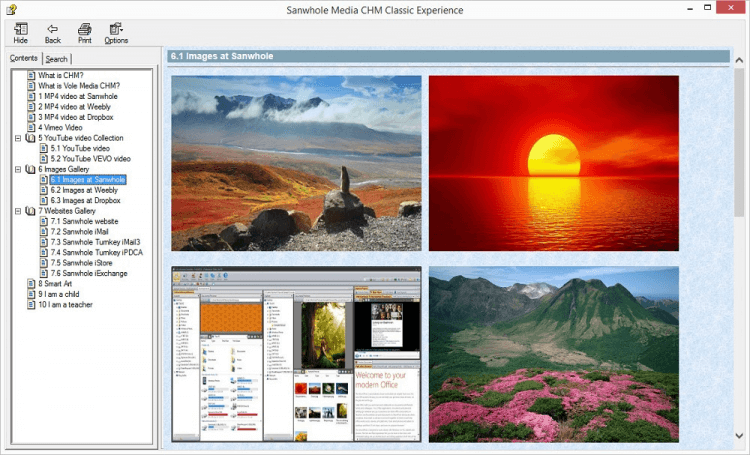Click the pink flower mountain image

pyautogui.click(x=553, y=354)
